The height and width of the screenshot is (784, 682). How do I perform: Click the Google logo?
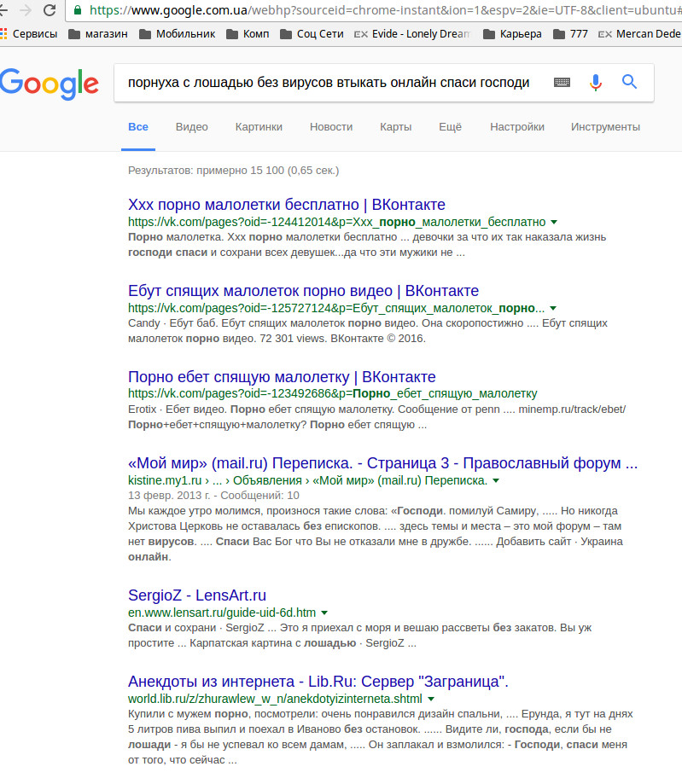pos(50,83)
